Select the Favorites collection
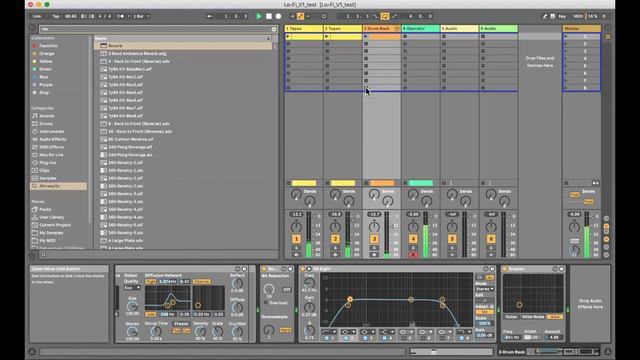The height and width of the screenshot is (360, 640). [48, 46]
